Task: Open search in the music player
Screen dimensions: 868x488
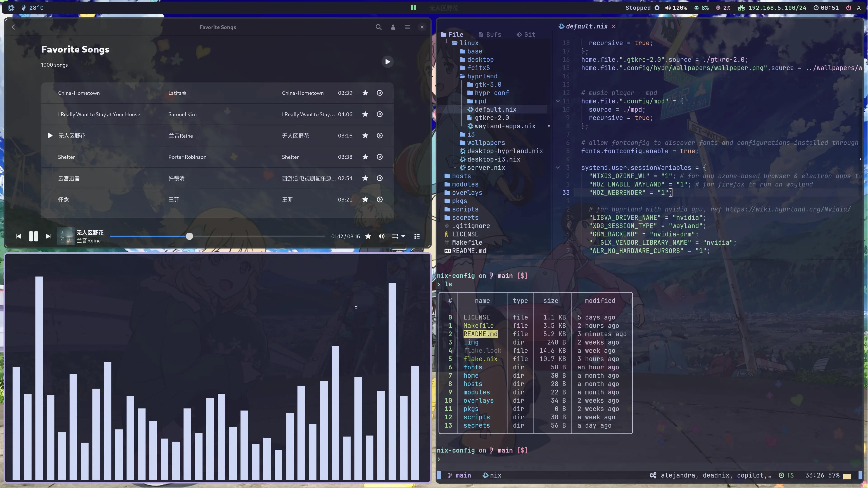Action: point(378,27)
